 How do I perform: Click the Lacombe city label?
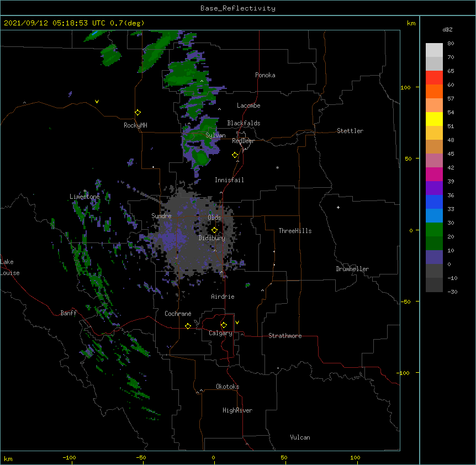tap(248, 105)
